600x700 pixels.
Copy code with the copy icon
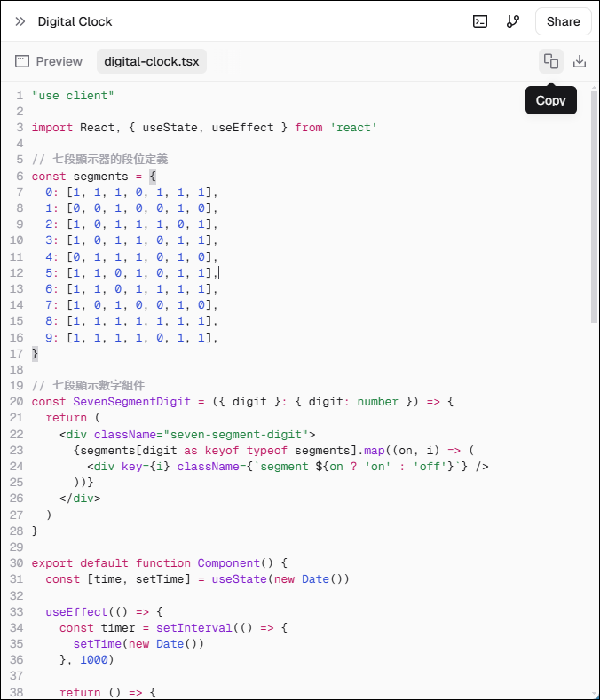tap(551, 61)
